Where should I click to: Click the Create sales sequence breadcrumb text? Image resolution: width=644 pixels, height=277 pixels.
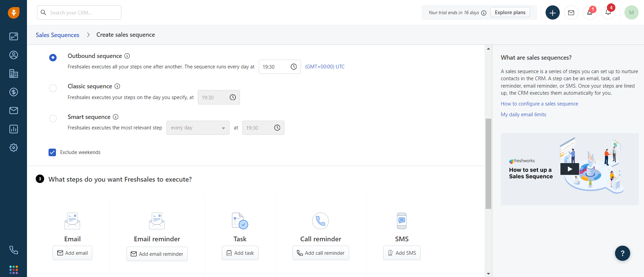pyautogui.click(x=126, y=35)
